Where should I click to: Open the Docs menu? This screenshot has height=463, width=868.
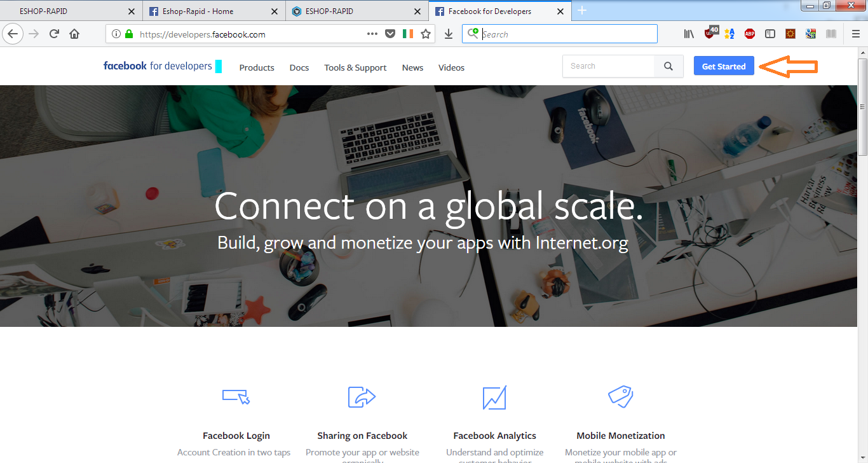tap(299, 67)
